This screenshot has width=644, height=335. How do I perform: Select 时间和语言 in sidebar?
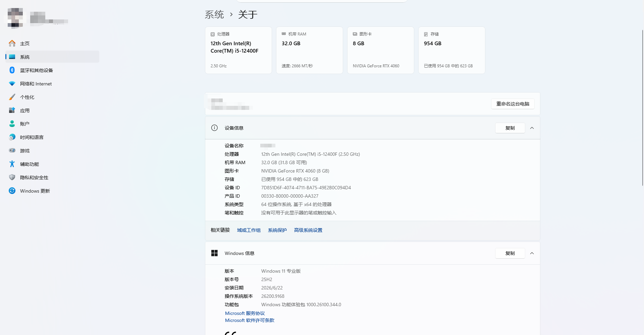pos(52,137)
